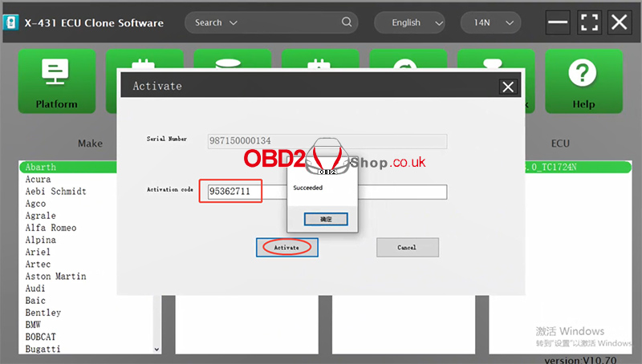The width and height of the screenshot is (642, 364).
Task: Select Alfa Romeo in the Make list
Action: click(51, 228)
